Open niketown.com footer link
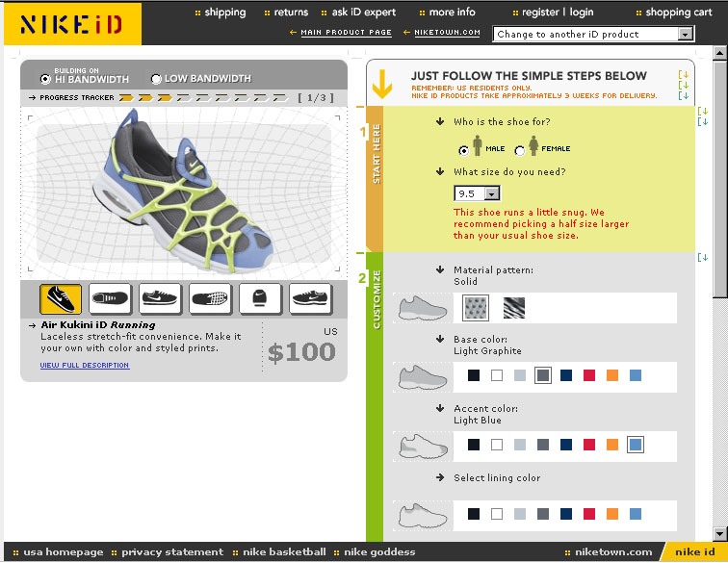Viewport: 728px width, 563px height. (613, 551)
